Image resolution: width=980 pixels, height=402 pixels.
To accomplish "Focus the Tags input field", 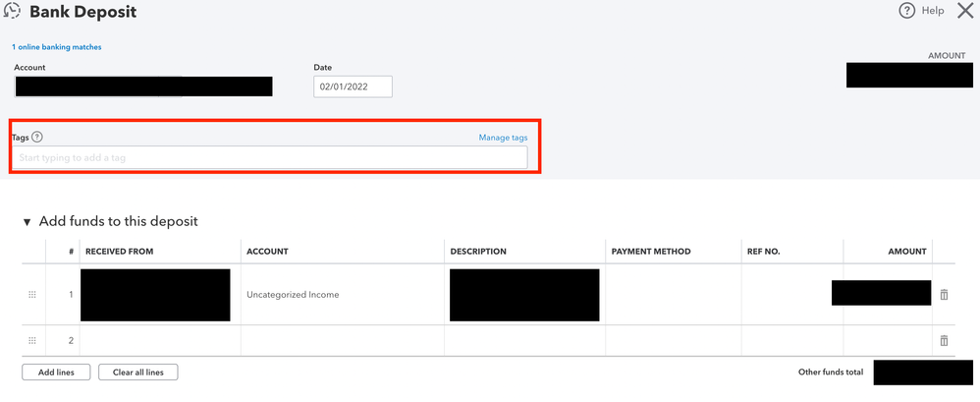I will pyautogui.click(x=269, y=157).
